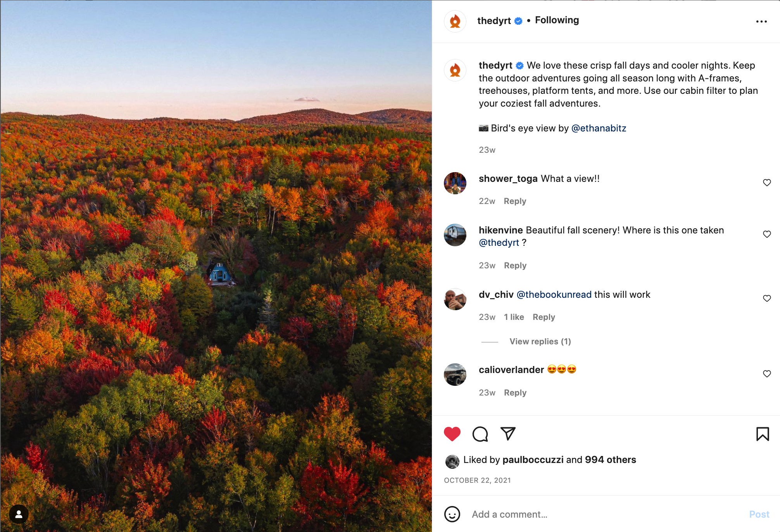
Task: Like calioverlander's emoji comment
Action: click(767, 373)
